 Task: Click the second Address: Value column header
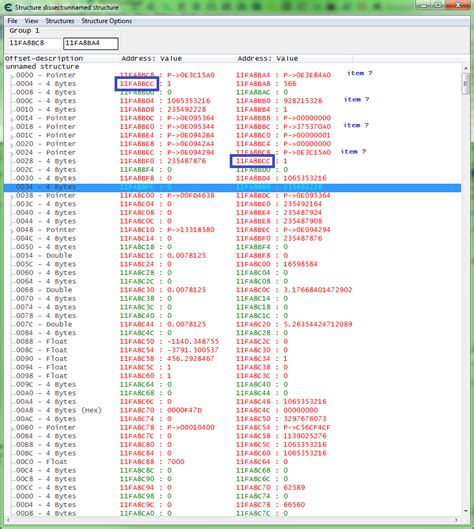[294, 58]
